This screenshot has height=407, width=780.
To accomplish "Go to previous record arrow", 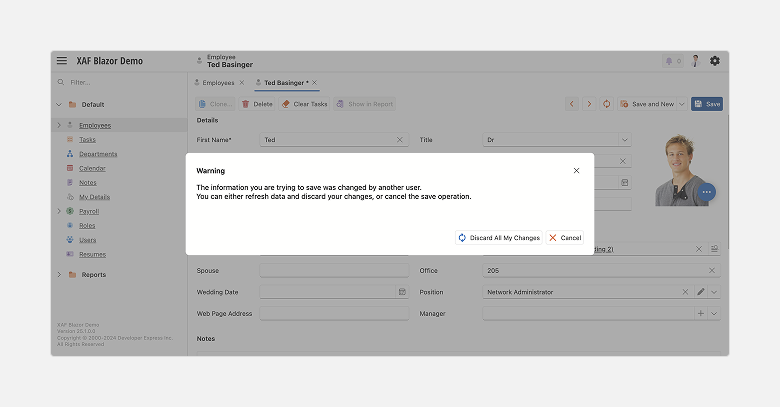I will click(x=572, y=104).
